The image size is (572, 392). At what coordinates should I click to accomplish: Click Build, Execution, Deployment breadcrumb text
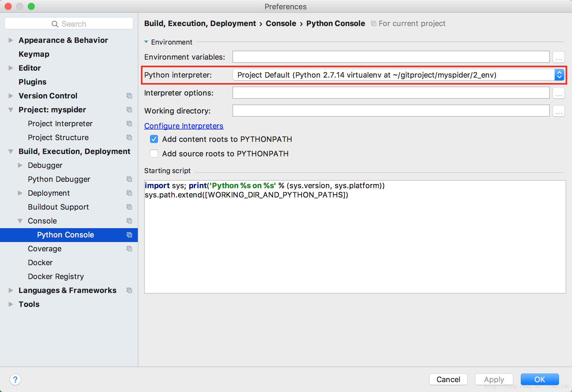pos(200,23)
